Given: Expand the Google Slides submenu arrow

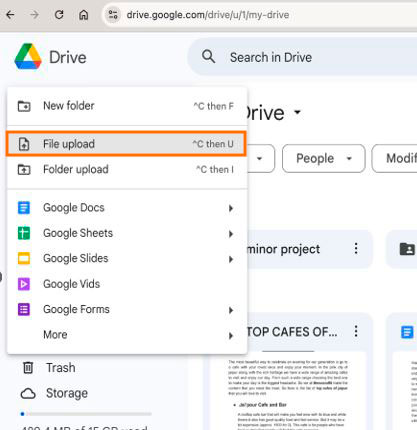Looking at the screenshot, I should point(231,259).
